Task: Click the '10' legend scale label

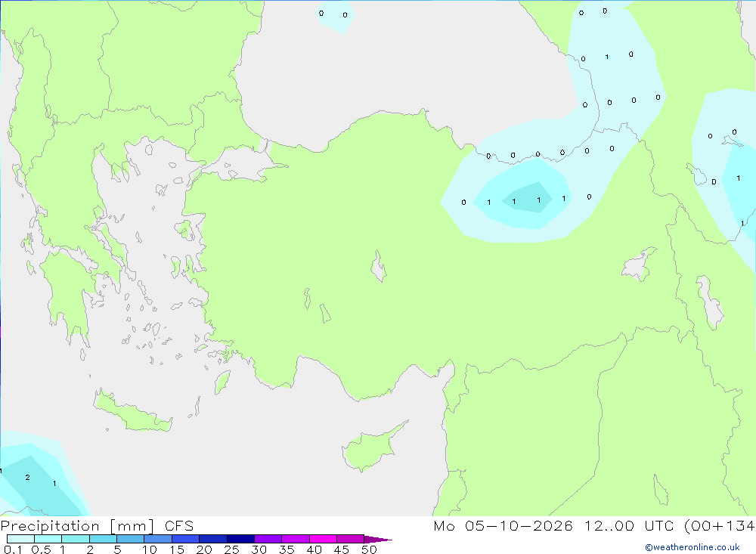Action: tap(150, 549)
